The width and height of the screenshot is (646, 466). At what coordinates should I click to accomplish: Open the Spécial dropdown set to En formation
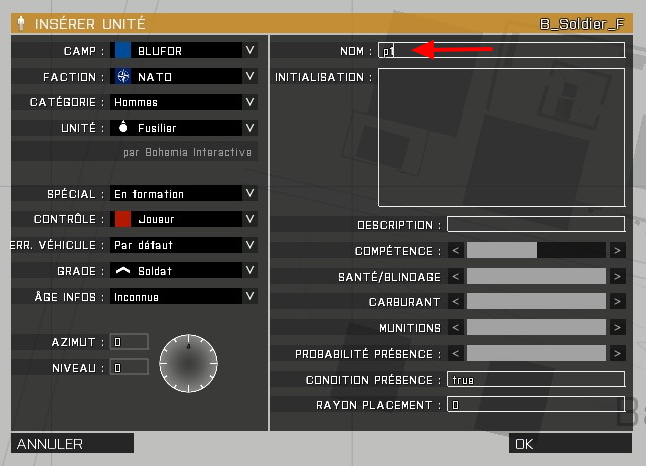tap(249, 194)
